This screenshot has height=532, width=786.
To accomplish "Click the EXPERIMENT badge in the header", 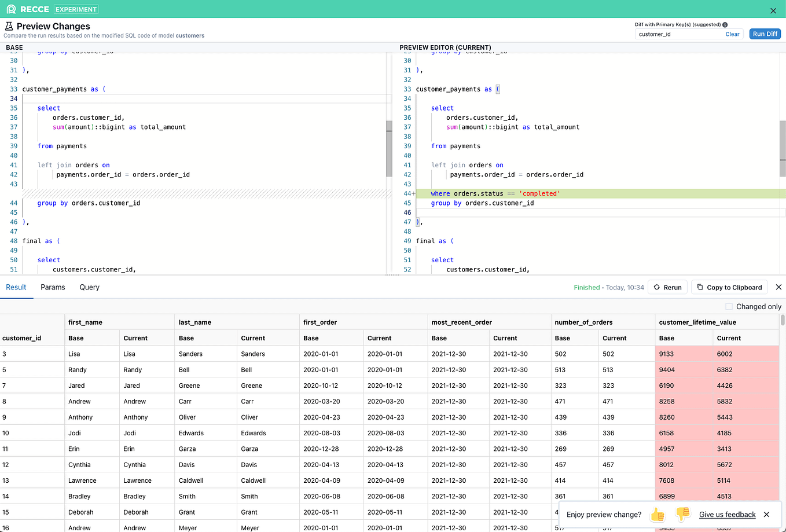I will pyautogui.click(x=76, y=9).
